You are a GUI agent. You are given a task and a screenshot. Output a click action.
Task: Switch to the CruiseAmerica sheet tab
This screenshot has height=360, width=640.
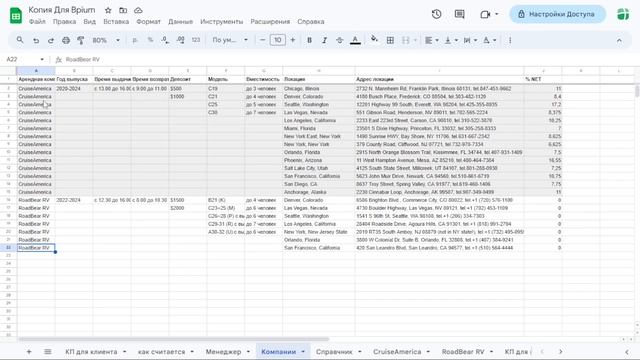397,351
